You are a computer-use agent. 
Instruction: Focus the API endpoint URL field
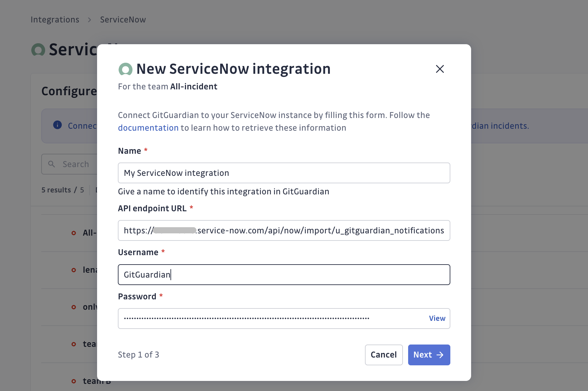coord(284,230)
